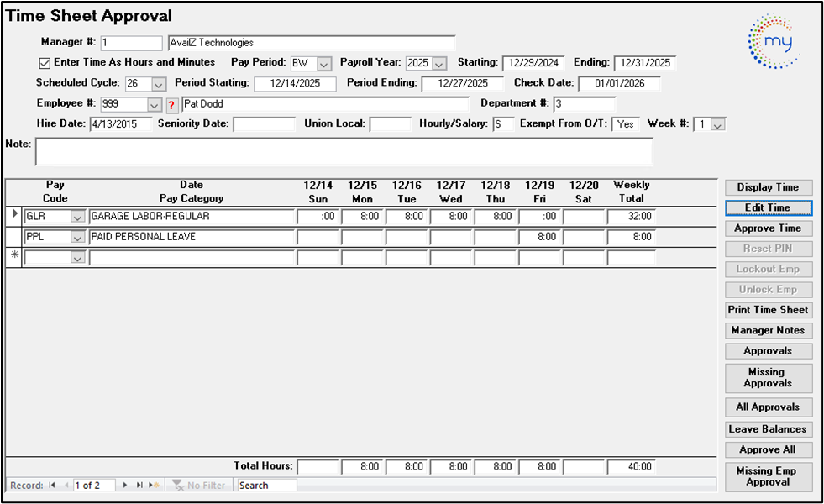Click the red question mark employee lookup icon
The height and width of the screenshot is (504, 824).
(171, 105)
